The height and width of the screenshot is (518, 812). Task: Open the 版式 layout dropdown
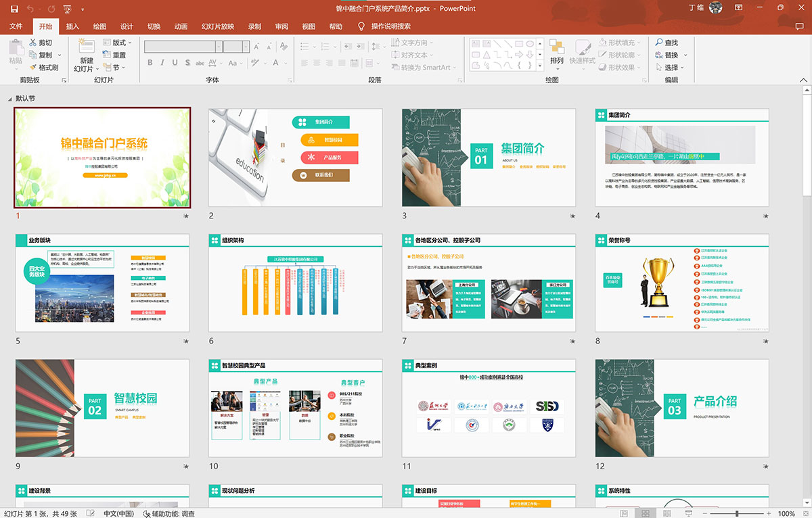pos(116,43)
